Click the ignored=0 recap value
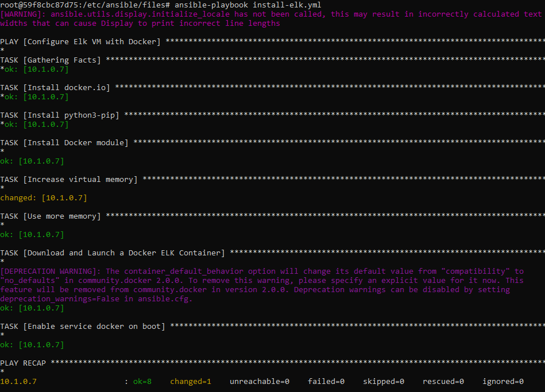The height and width of the screenshot is (392, 545). click(503, 381)
